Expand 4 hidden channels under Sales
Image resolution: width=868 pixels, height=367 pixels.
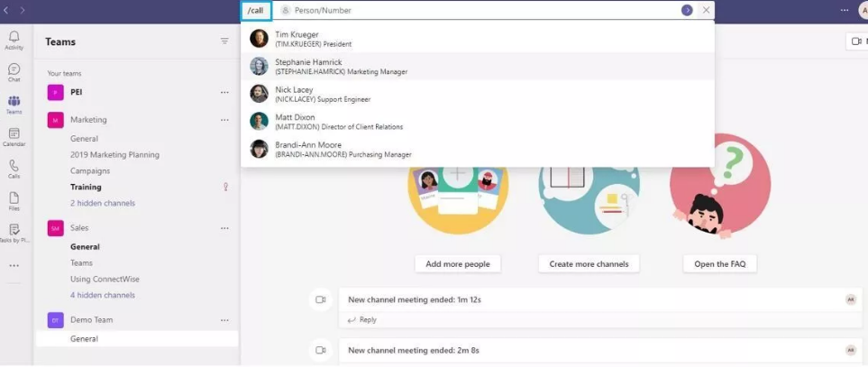pyautogui.click(x=103, y=295)
